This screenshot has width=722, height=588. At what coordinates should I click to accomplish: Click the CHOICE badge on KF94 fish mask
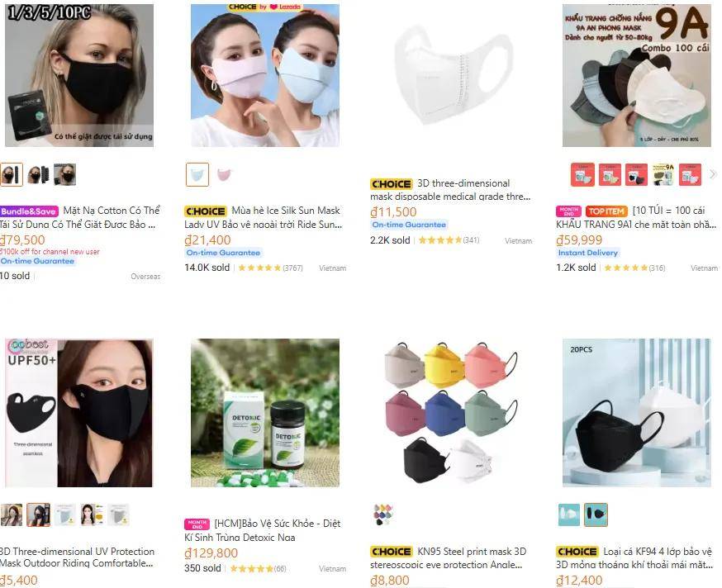click(577, 552)
